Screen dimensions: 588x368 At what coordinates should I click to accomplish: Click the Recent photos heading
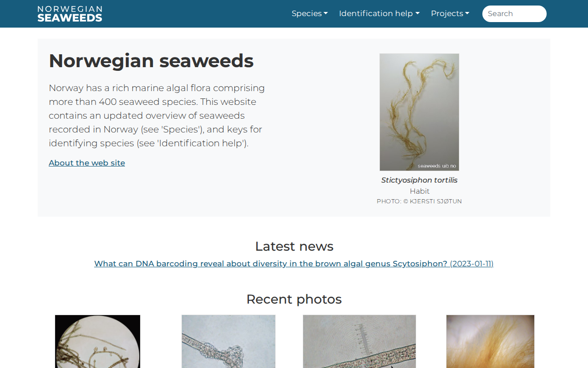coord(294,299)
